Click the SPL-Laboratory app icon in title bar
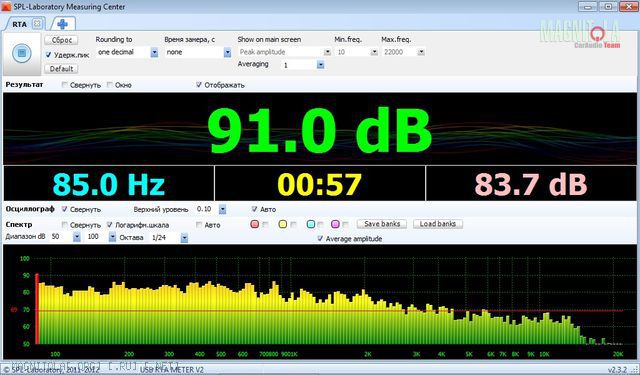The width and height of the screenshot is (640, 375). coord(6,7)
